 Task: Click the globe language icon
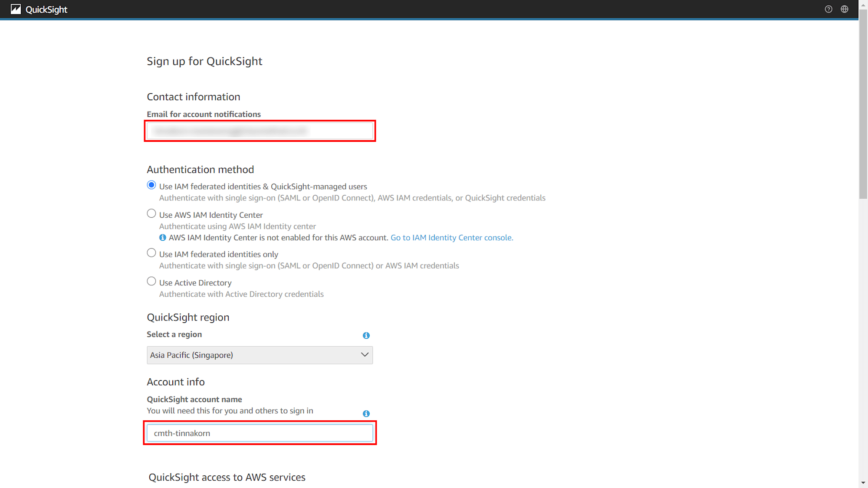[x=845, y=9]
